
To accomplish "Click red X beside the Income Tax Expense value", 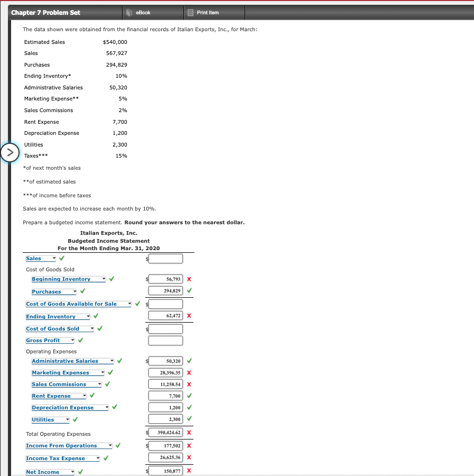I will point(189,458).
